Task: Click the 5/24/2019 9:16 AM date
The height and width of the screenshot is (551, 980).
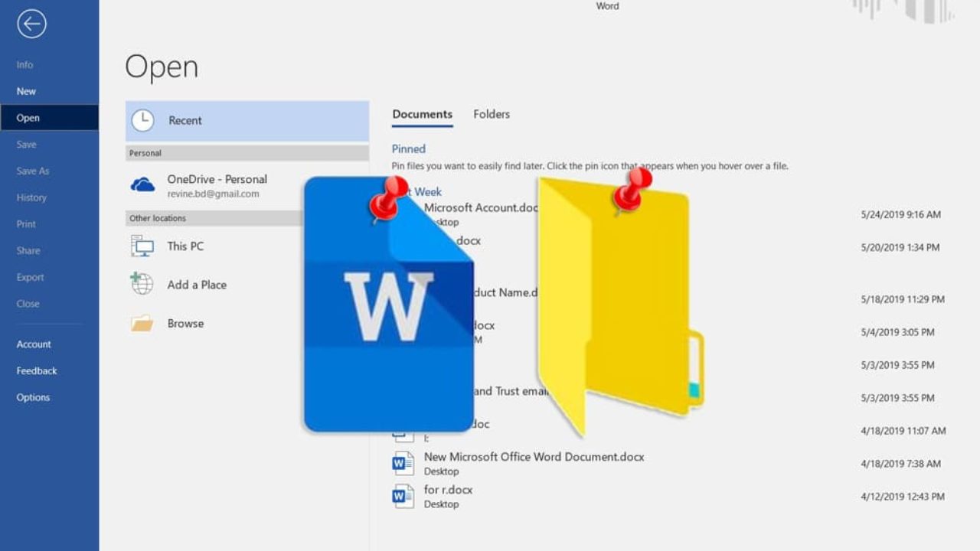Action: click(900, 215)
